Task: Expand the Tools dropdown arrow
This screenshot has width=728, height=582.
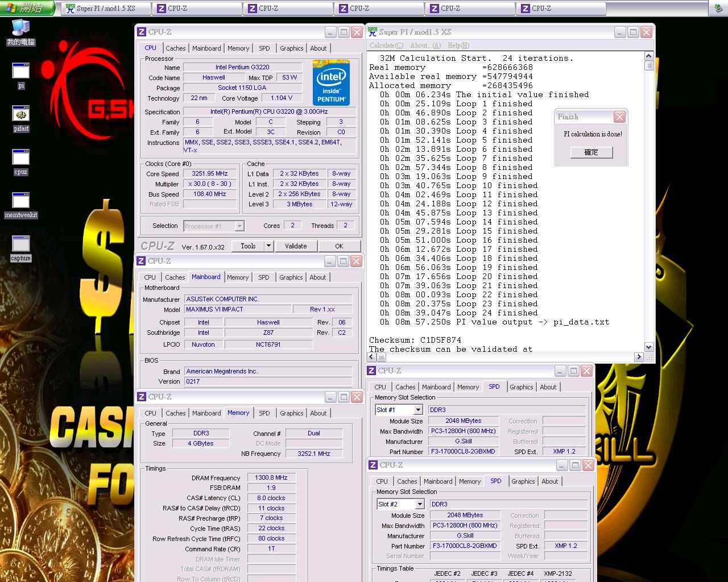Action: [x=269, y=246]
